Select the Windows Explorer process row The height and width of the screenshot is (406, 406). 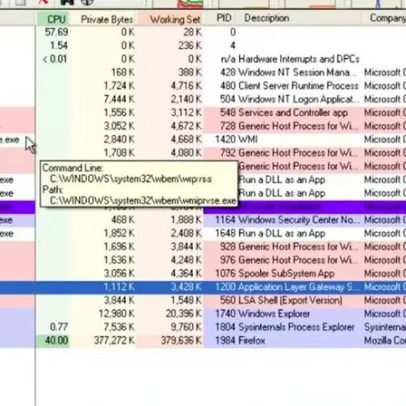point(203,314)
